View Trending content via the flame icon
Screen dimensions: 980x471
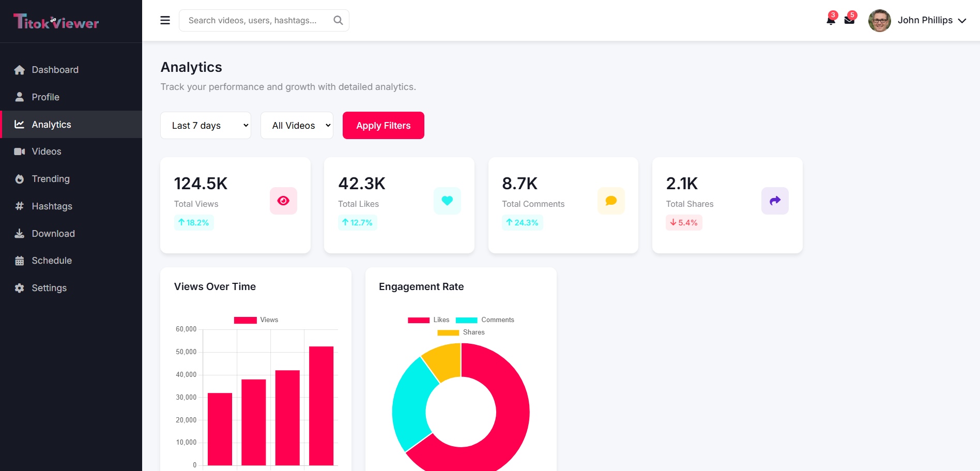[x=19, y=178]
